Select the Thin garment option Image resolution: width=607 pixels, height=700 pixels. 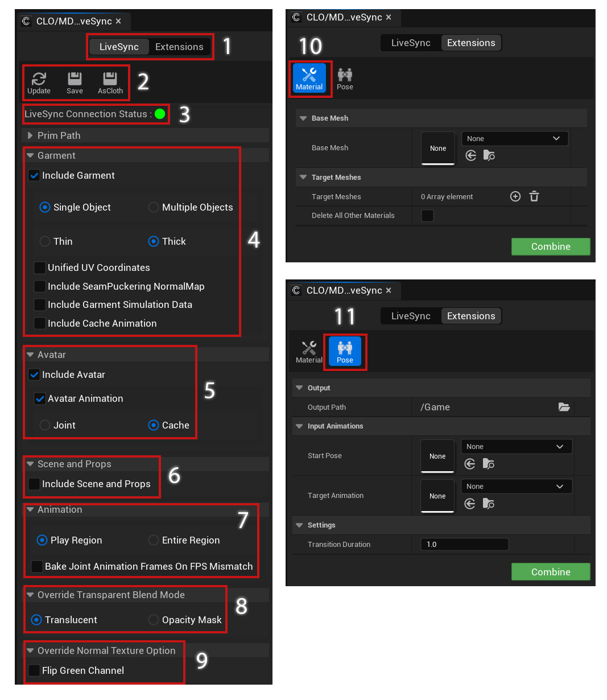click(x=45, y=241)
